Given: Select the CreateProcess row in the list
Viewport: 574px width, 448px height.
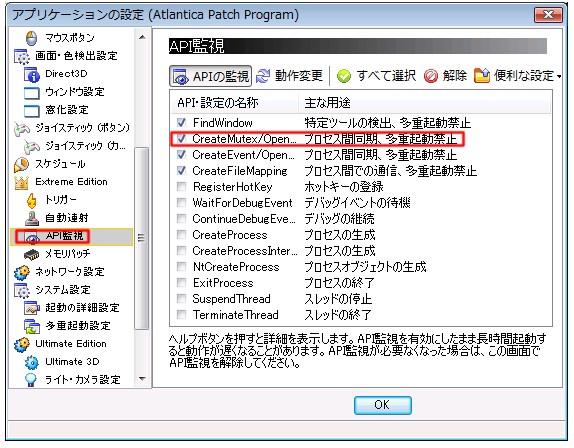Looking at the screenshot, I should [361, 235].
